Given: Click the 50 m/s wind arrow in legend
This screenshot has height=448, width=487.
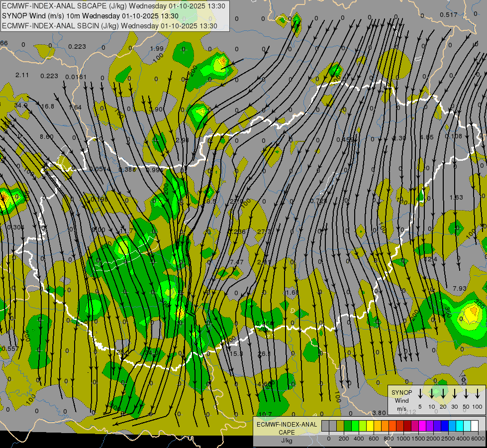Looking at the screenshot, I should point(466,394).
